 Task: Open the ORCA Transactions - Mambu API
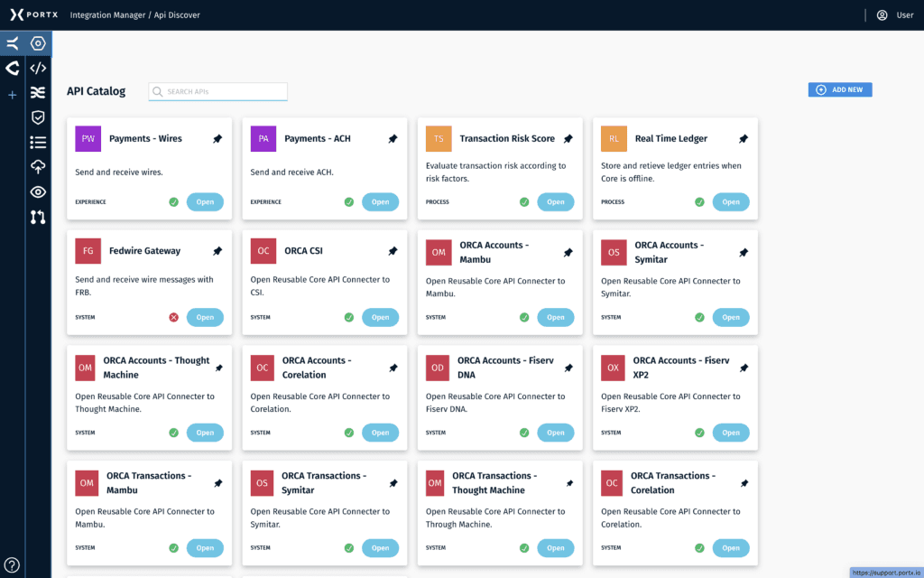click(205, 548)
